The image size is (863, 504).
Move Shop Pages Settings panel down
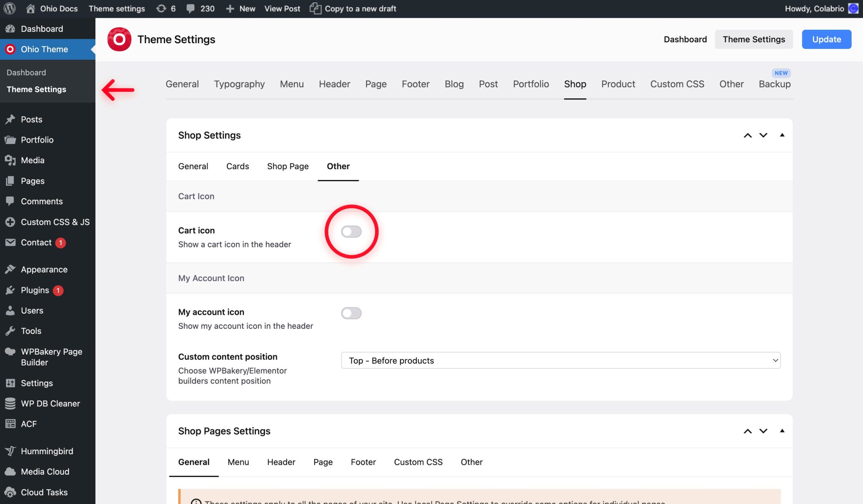pyautogui.click(x=763, y=431)
